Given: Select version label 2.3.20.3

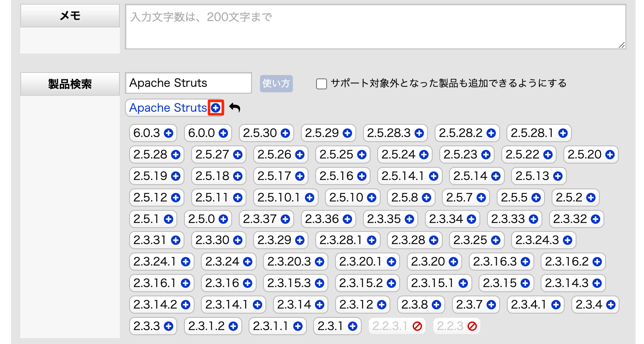Looking at the screenshot, I should coord(289,262).
